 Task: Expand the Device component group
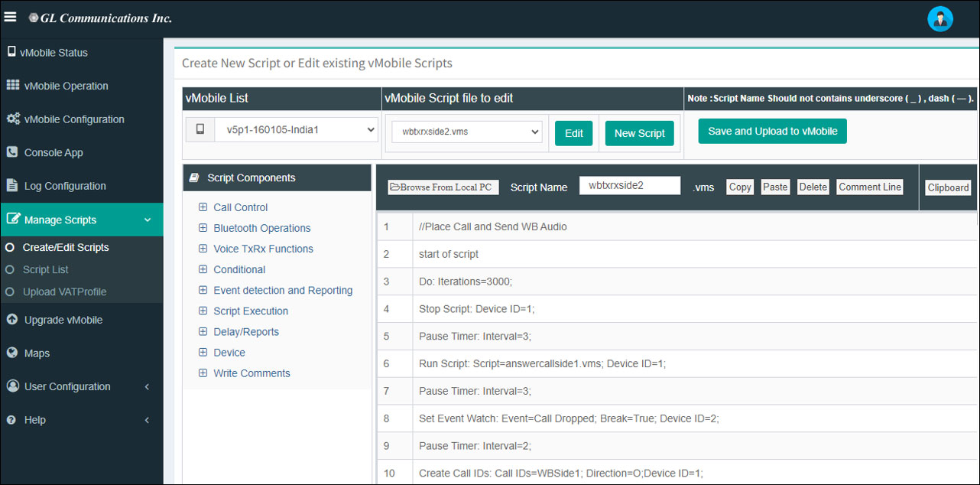[x=203, y=352]
